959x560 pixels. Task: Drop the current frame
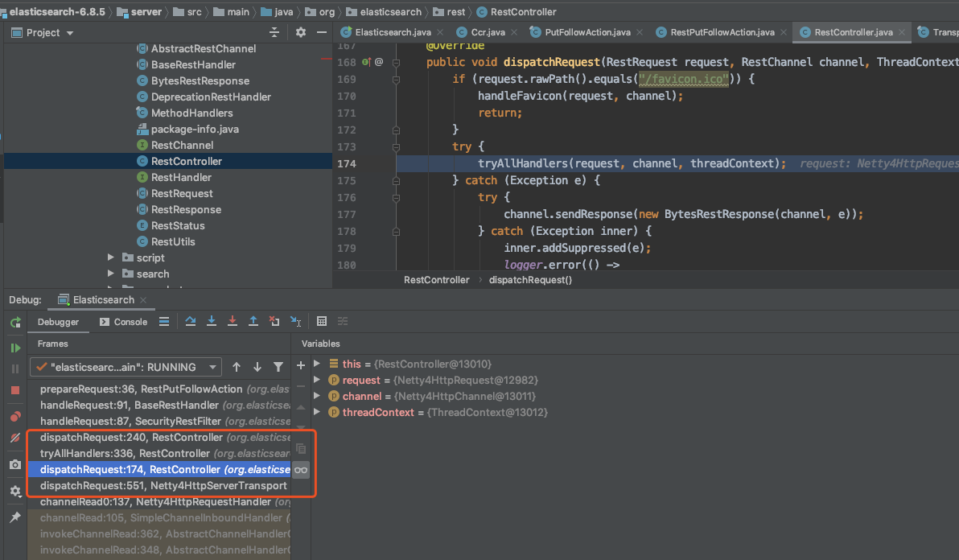pos(274,322)
